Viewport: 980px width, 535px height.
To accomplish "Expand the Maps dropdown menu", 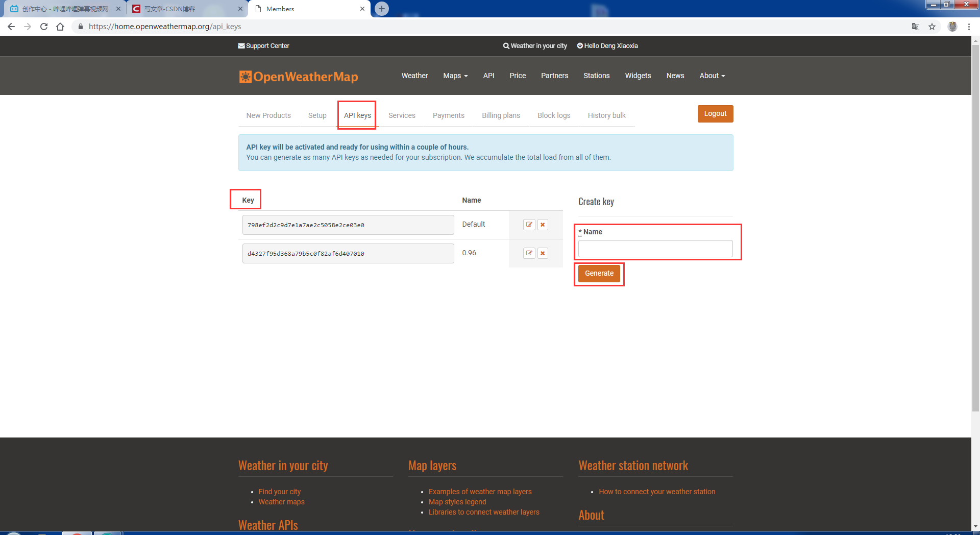I will [455, 76].
